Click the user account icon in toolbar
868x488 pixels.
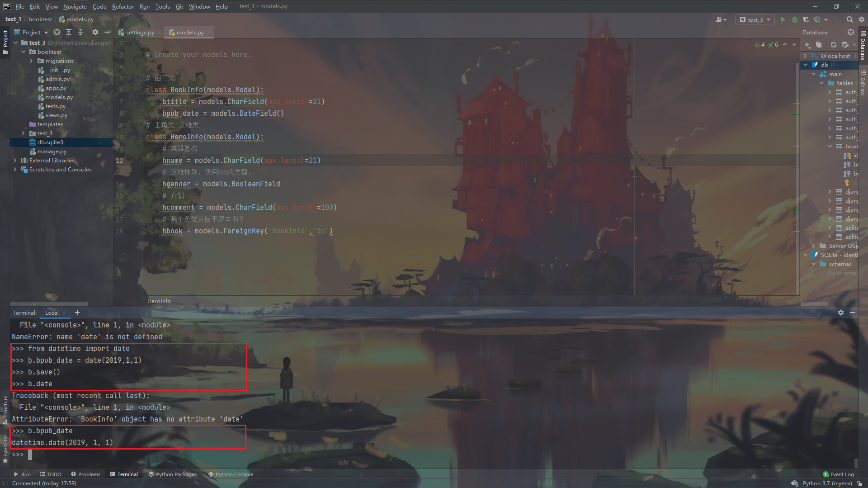[721, 19]
